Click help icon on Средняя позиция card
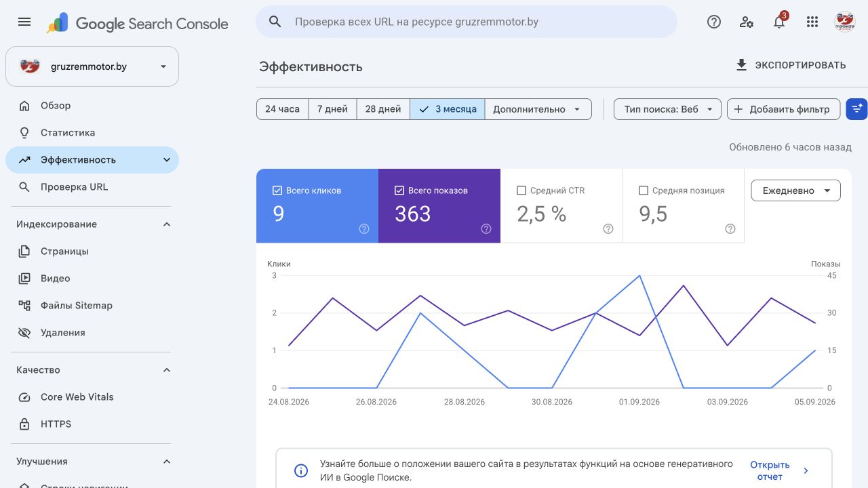 730,229
